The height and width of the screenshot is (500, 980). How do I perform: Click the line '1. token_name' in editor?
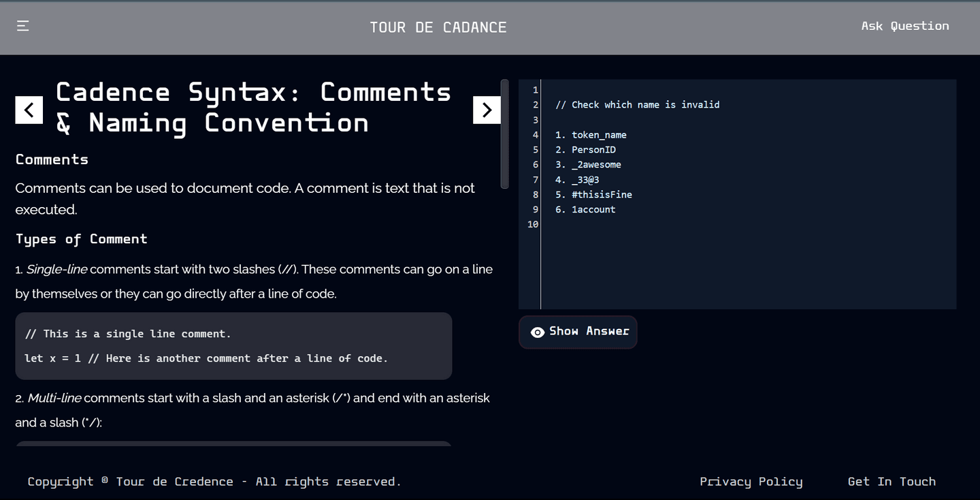[x=591, y=135]
